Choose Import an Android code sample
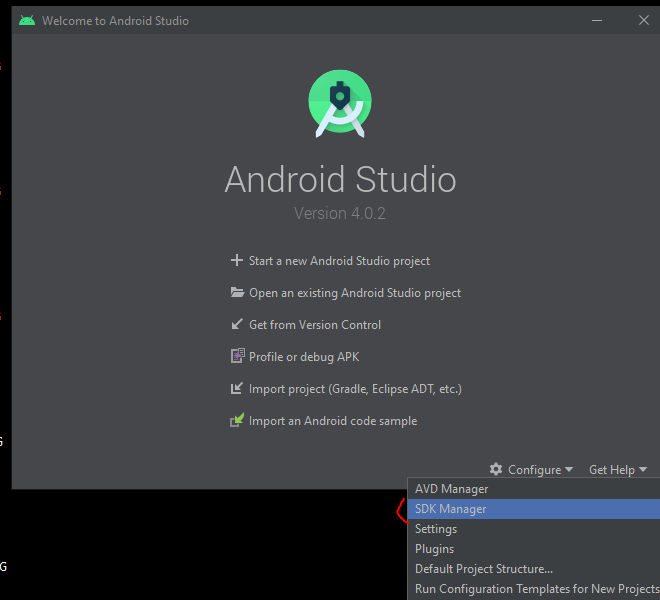This screenshot has height=600, width=660. [x=333, y=421]
